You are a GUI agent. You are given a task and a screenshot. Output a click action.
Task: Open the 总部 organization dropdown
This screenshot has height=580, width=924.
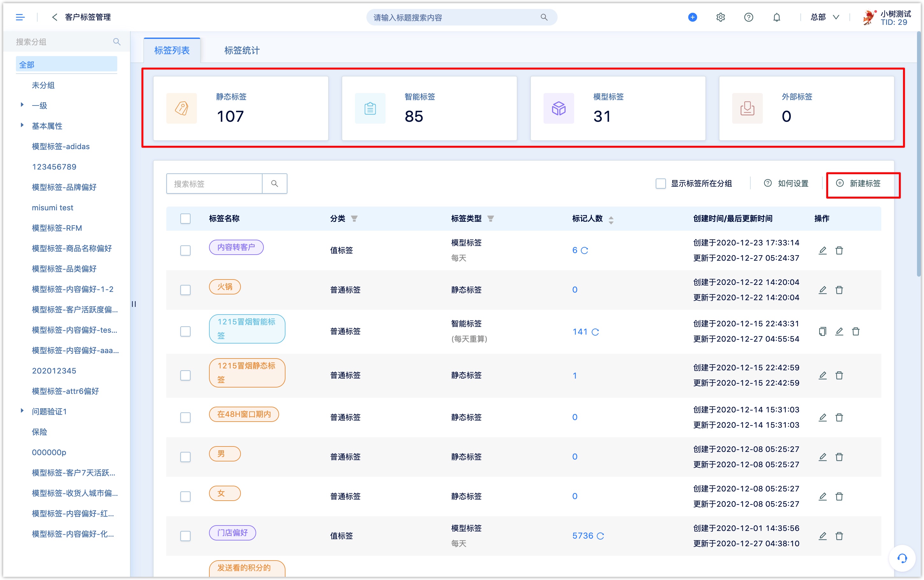(825, 17)
